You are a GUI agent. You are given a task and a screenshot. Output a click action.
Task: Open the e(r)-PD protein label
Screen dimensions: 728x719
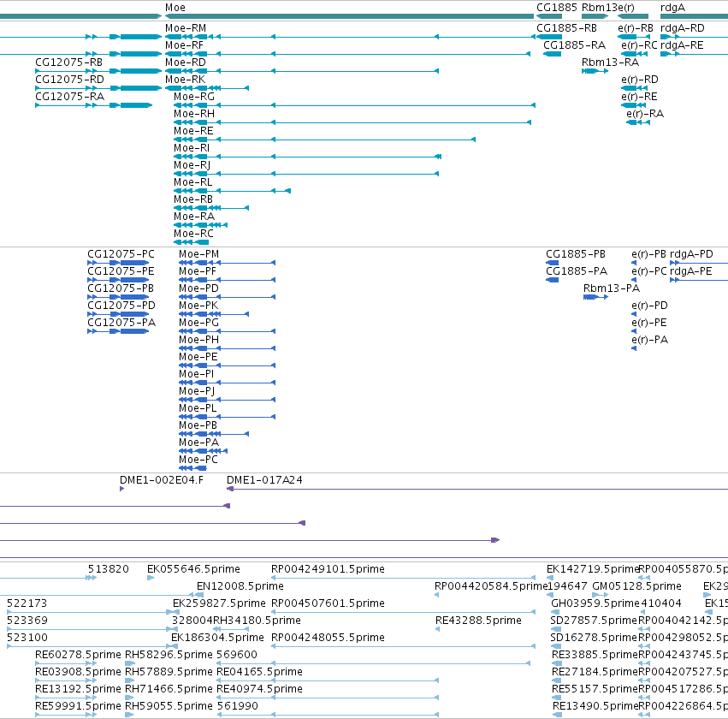point(649,306)
